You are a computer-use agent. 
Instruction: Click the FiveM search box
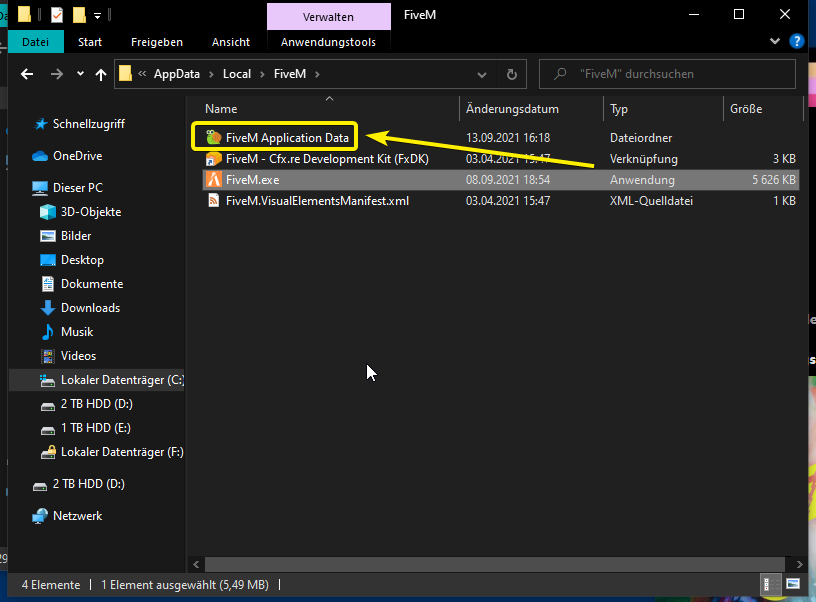tap(670, 74)
